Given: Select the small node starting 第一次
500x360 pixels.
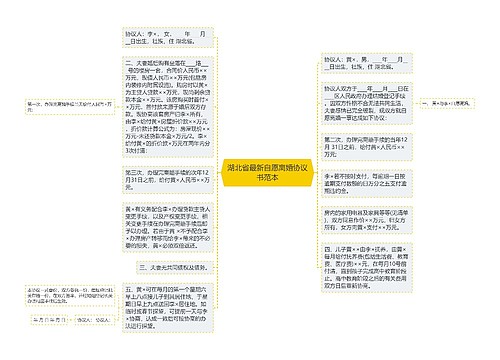Looking at the screenshot, I should tap(70, 107).
